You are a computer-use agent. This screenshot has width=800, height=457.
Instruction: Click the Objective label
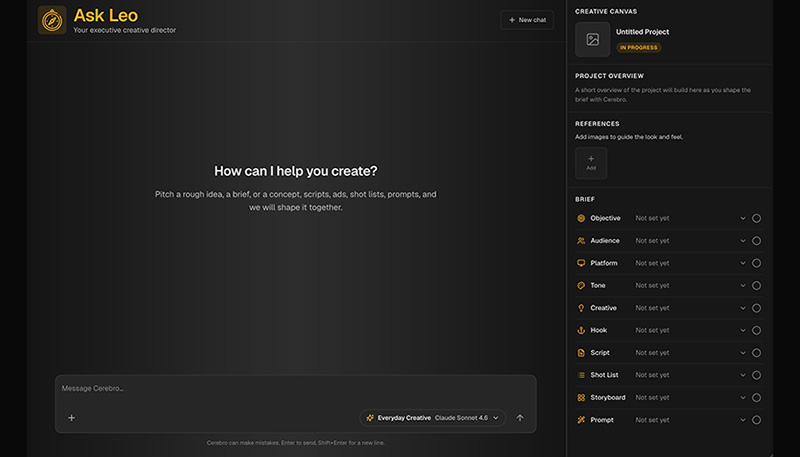point(606,218)
